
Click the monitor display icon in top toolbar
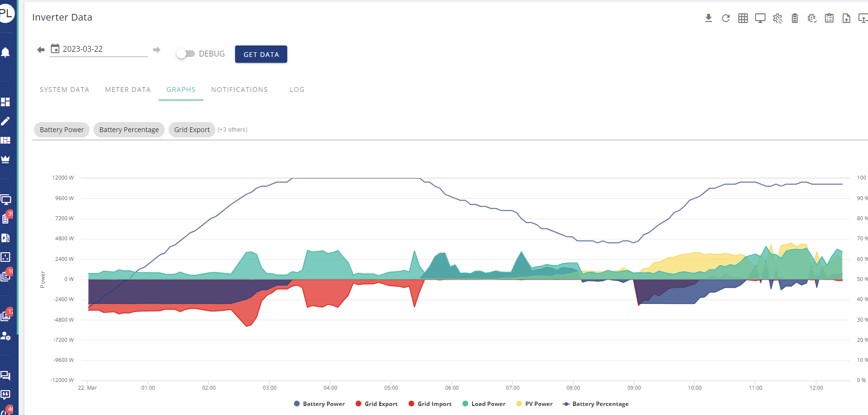tap(760, 18)
